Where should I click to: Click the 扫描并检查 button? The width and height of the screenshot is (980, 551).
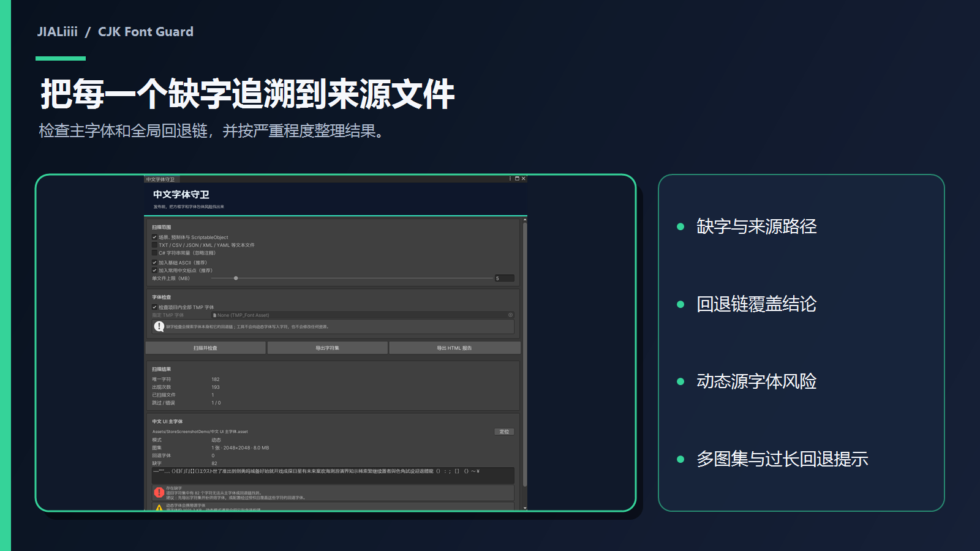click(205, 348)
